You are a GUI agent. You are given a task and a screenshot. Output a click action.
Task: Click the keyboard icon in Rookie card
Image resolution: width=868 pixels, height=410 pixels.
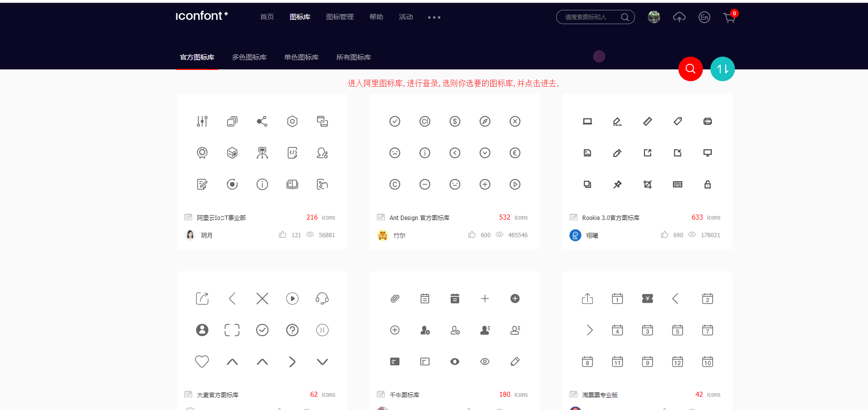677,184
